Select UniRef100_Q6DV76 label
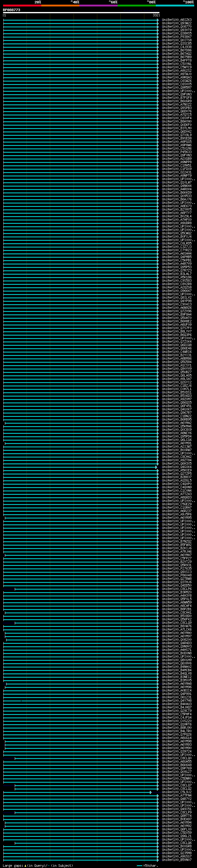 click(177, 111)
